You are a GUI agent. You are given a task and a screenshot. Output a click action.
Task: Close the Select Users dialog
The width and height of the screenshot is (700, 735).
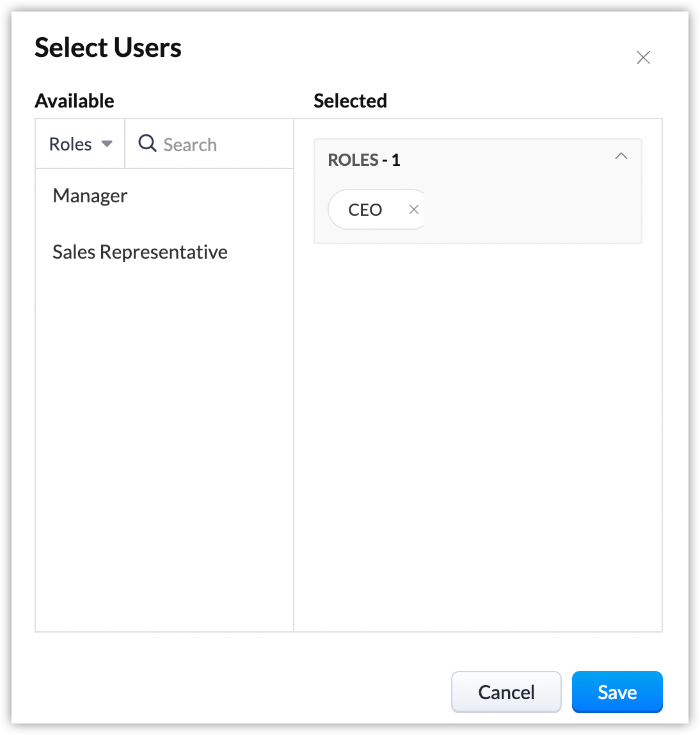pyautogui.click(x=643, y=58)
